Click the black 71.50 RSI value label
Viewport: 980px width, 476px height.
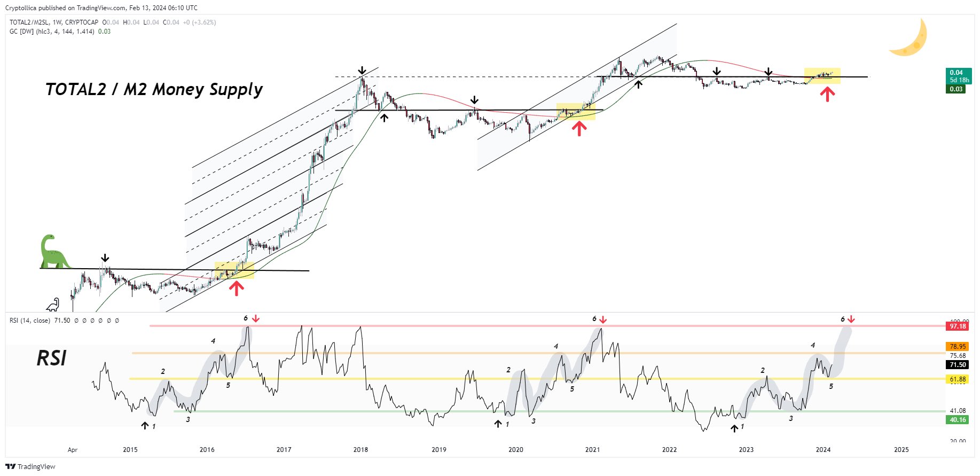958,364
